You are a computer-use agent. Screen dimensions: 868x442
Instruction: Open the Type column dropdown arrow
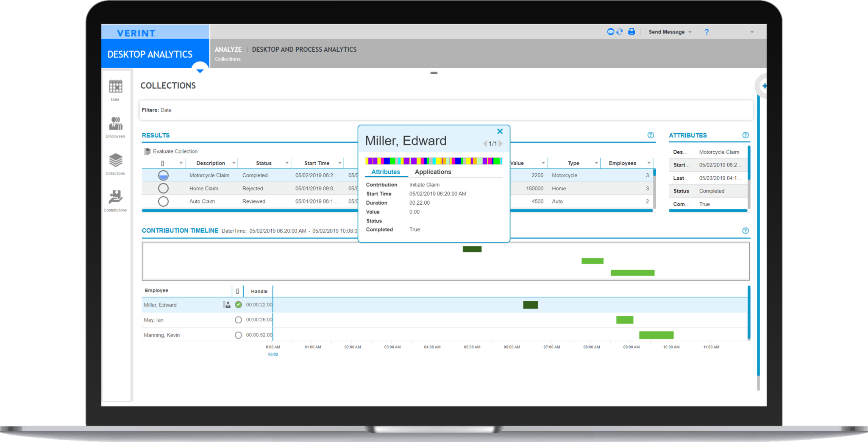[596, 163]
